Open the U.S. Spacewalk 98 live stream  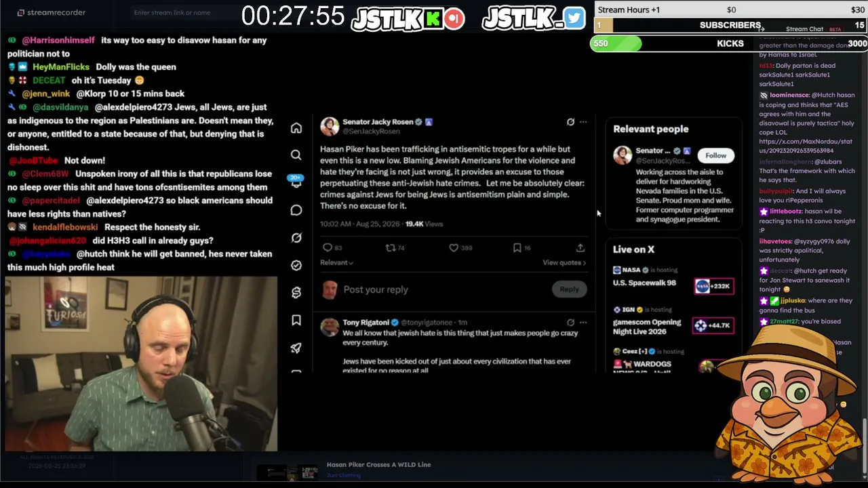pos(644,283)
